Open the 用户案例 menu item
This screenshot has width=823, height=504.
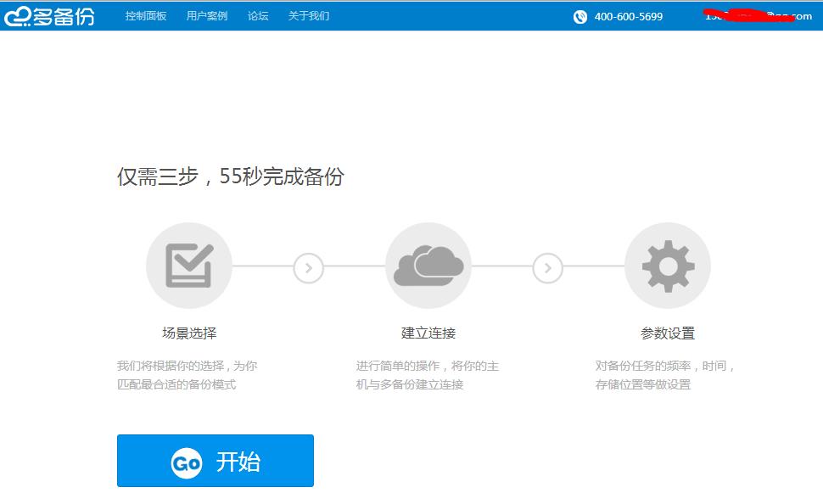[x=207, y=16]
